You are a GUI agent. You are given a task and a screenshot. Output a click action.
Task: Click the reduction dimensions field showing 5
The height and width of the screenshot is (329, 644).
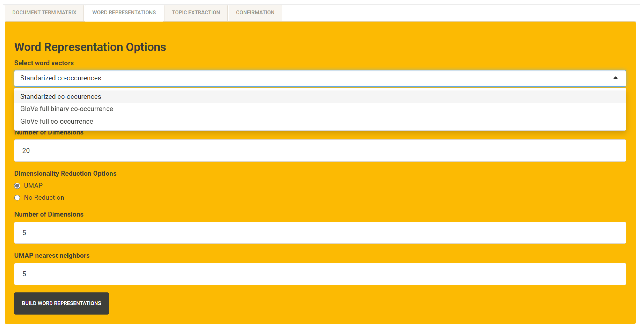(x=320, y=233)
